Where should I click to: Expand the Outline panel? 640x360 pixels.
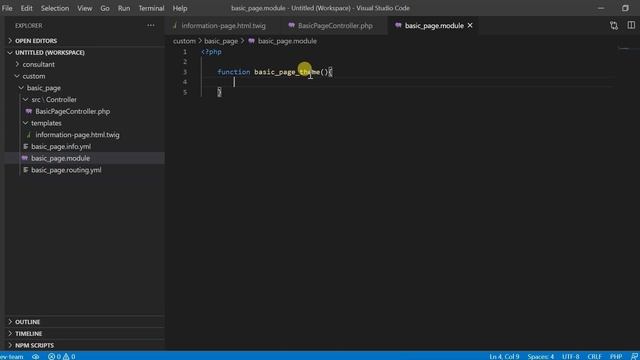[84, 322]
